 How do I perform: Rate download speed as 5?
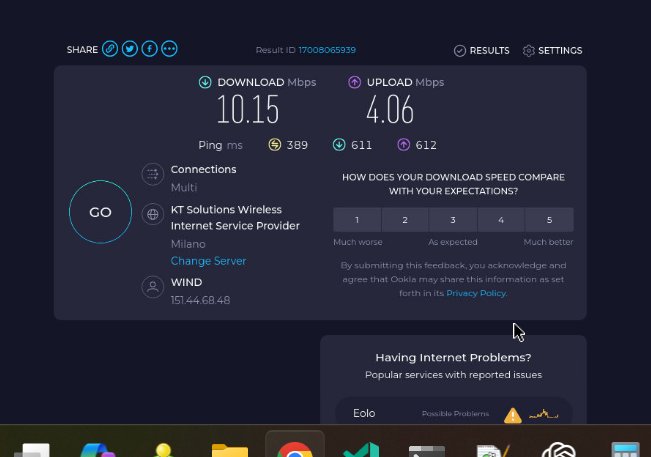pos(549,220)
